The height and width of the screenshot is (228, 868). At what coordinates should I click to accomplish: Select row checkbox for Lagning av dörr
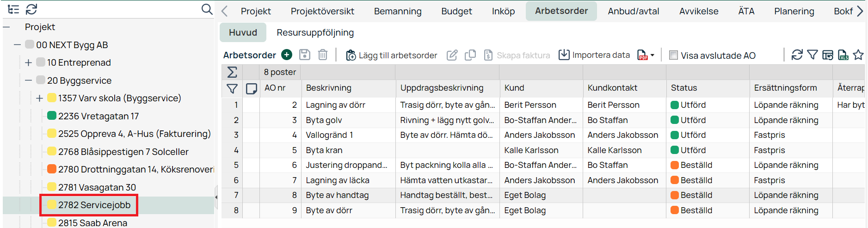click(252, 105)
